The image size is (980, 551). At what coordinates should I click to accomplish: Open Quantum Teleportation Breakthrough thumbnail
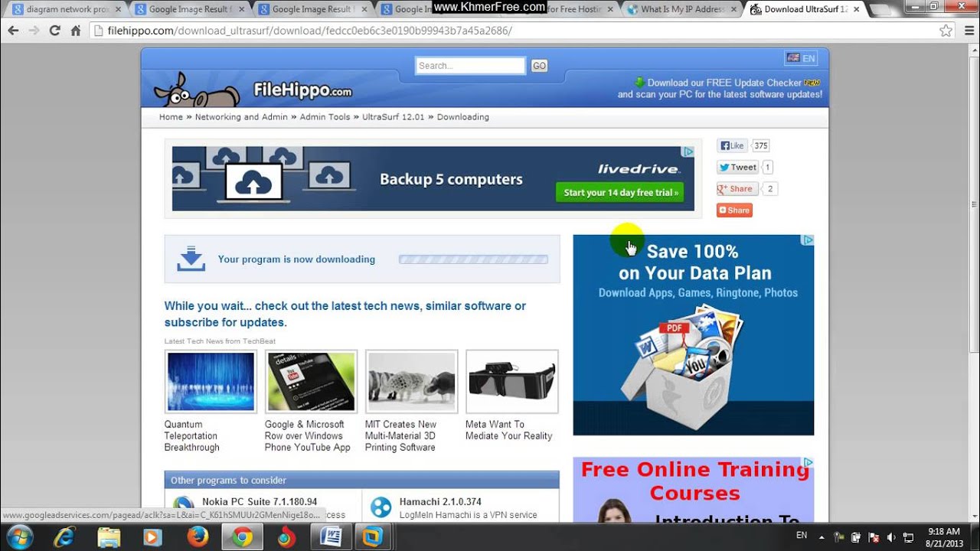[x=211, y=381]
